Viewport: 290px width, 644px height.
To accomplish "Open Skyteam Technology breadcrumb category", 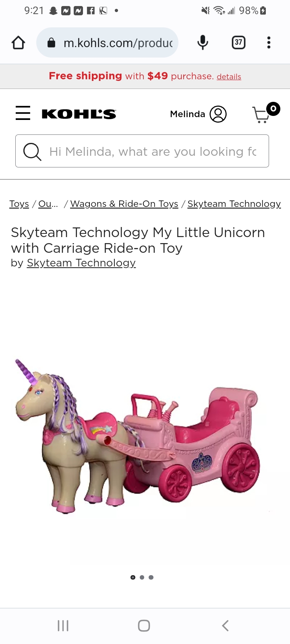I will tap(234, 204).
